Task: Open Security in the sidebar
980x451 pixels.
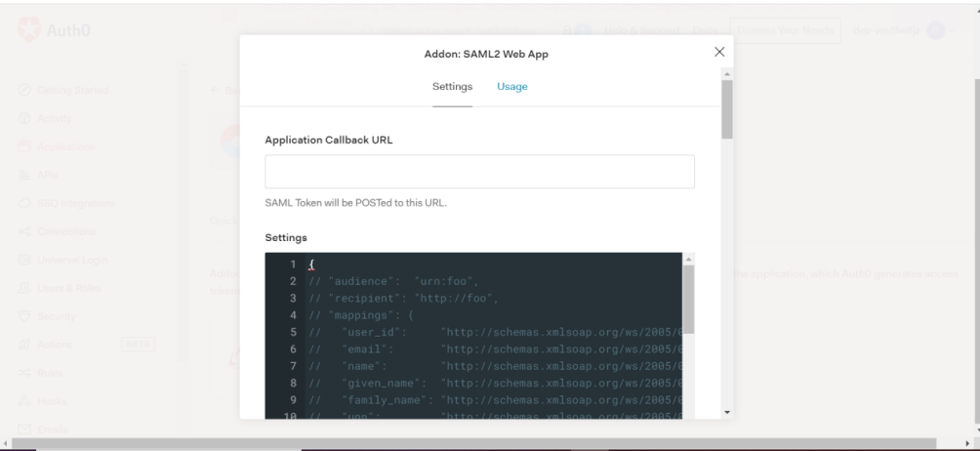Action: tap(57, 316)
